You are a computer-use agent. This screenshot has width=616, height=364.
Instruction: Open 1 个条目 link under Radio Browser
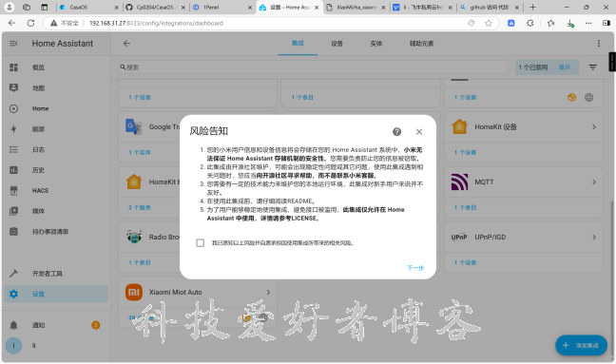coord(140,262)
